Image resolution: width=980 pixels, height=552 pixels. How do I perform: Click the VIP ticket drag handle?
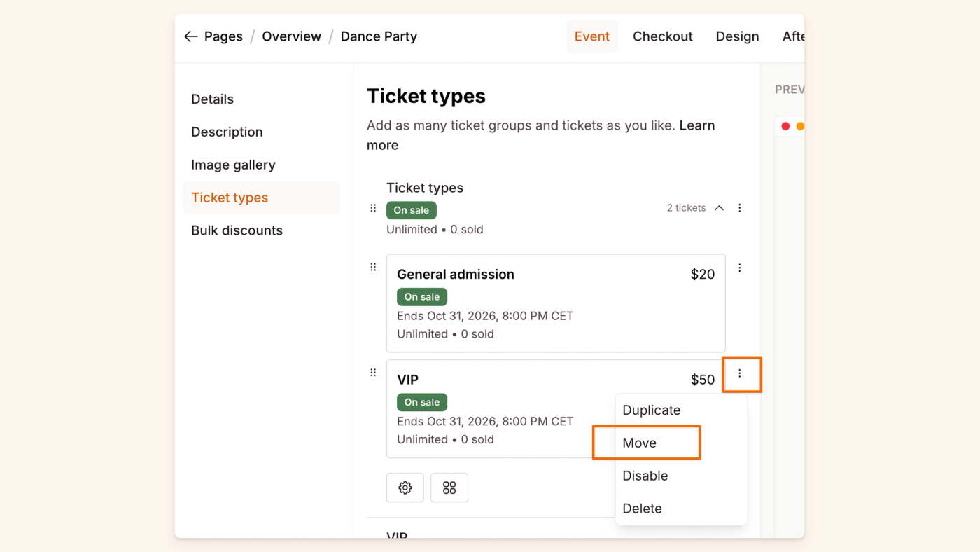tap(373, 373)
